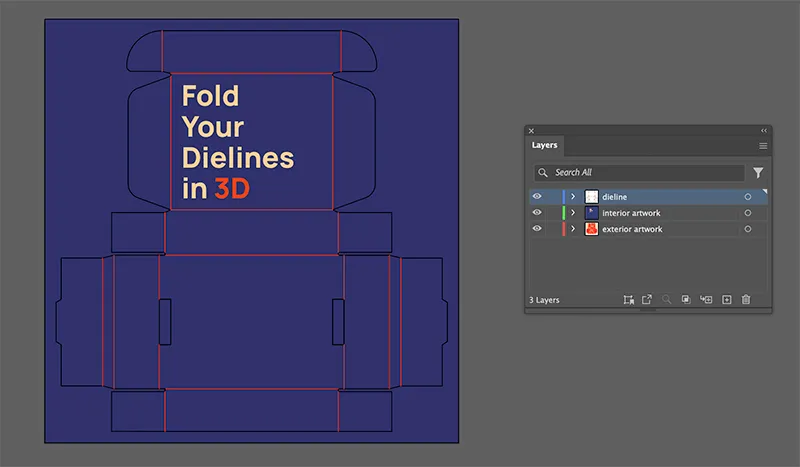Select the interior artwork layer thumbnail

coord(591,213)
